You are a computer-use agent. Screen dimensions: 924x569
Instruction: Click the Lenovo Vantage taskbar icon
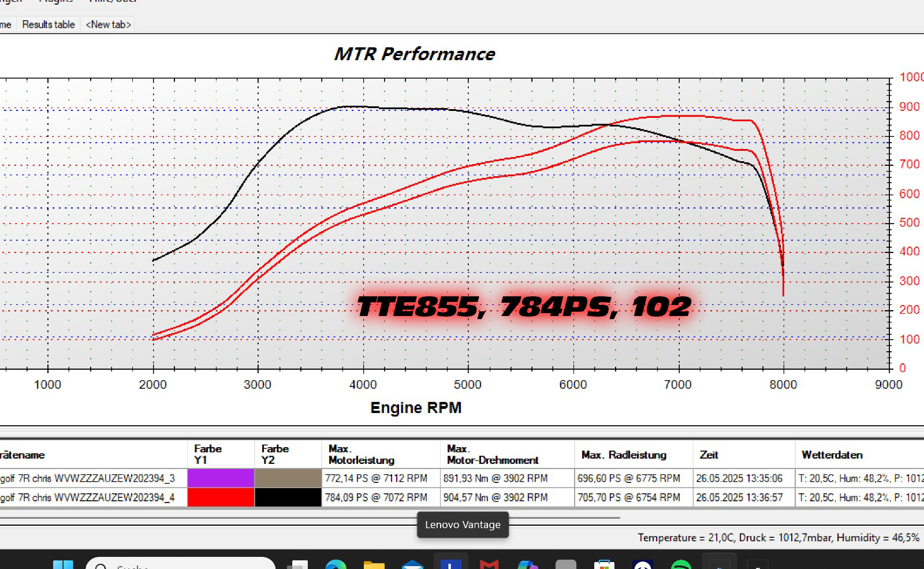[x=450, y=563]
